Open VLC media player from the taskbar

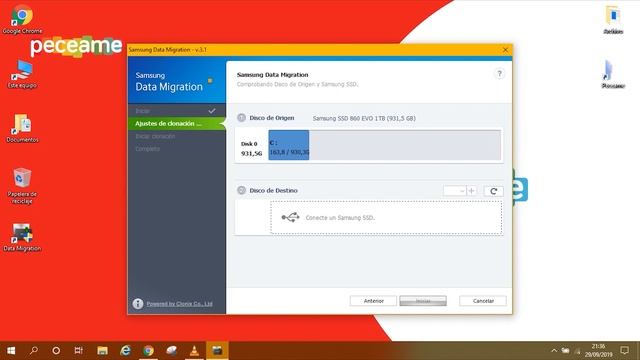[195, 351]
